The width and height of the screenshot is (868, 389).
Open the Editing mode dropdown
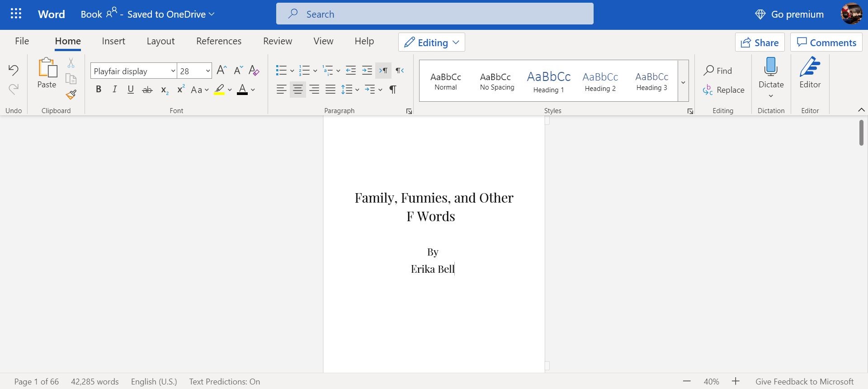coord(431,43)
